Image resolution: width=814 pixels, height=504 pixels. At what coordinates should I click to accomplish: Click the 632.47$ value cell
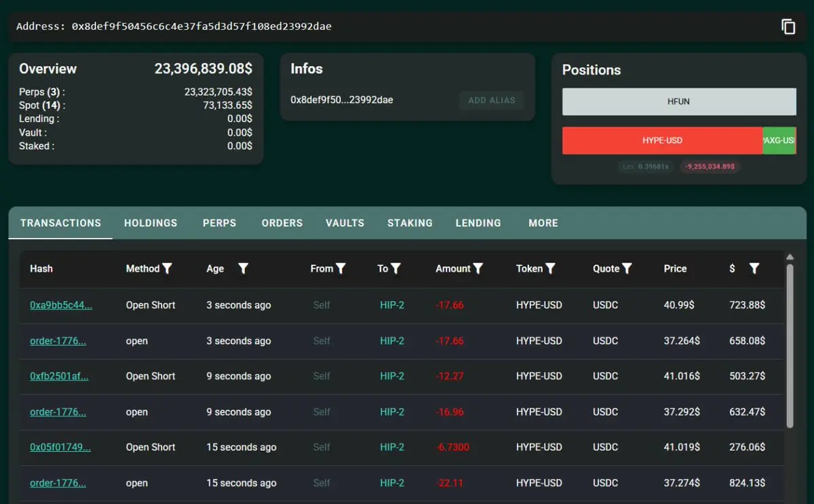[747, 412]
